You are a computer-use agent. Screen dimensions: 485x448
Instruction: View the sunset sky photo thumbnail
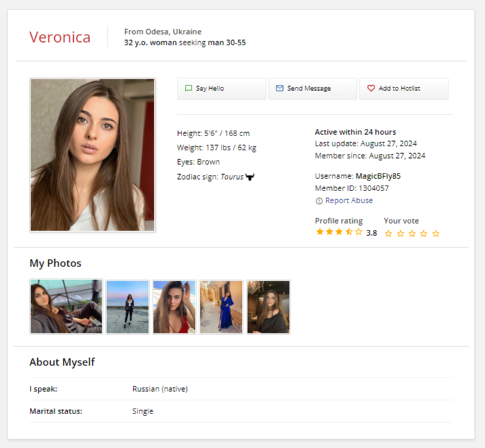tap(127, 307)
